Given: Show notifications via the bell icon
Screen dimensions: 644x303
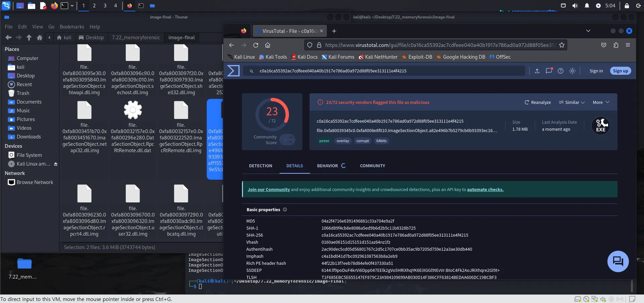Looking at the screenshot, I should coord(587,6).
